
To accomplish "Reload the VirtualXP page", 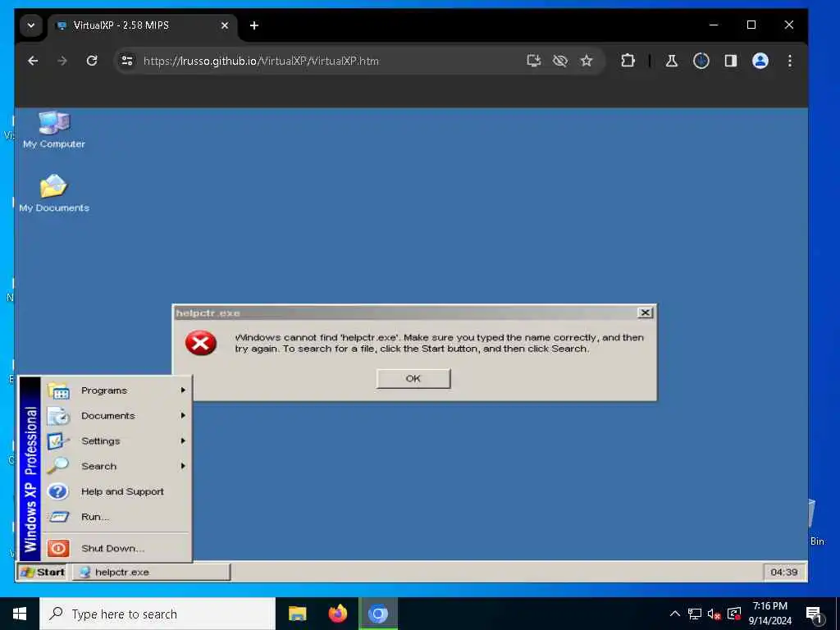I will [x=92, y=61].
